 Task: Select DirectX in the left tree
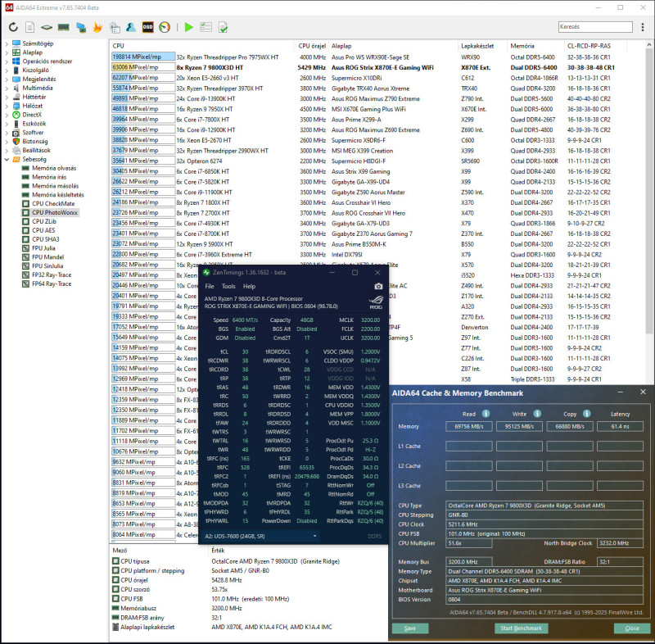[32, 115]
